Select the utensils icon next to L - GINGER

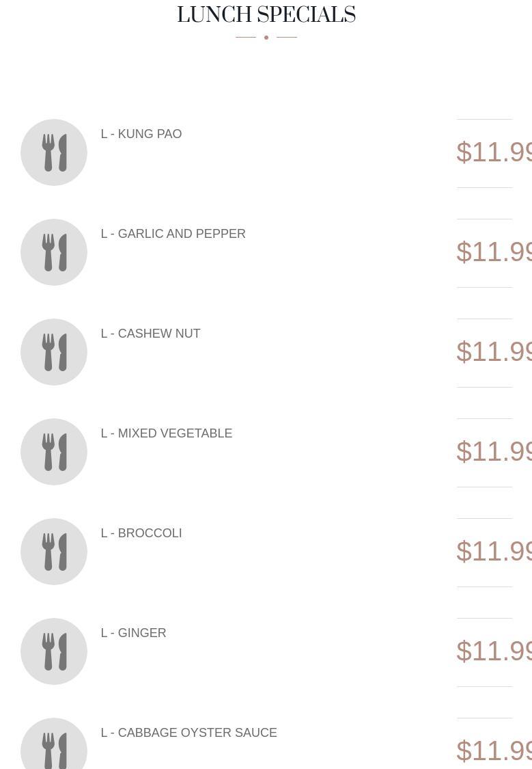54,651
